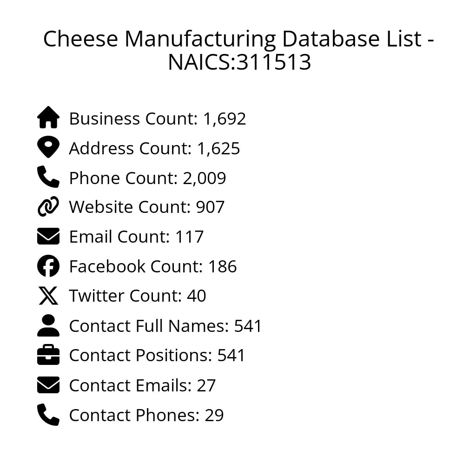The width and height of the screenshot is (476, 476).
Task: Click the Contact Phones: 29 text
Action: coord(146,415)
